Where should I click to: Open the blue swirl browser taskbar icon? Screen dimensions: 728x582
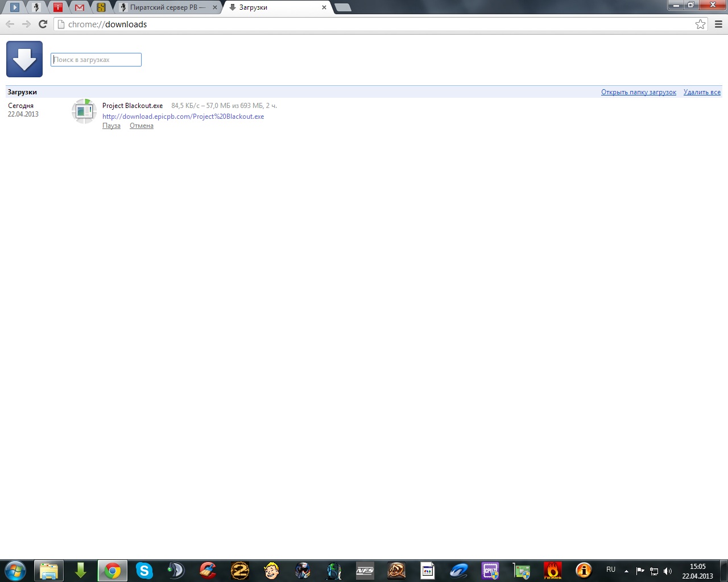(458, 571)
